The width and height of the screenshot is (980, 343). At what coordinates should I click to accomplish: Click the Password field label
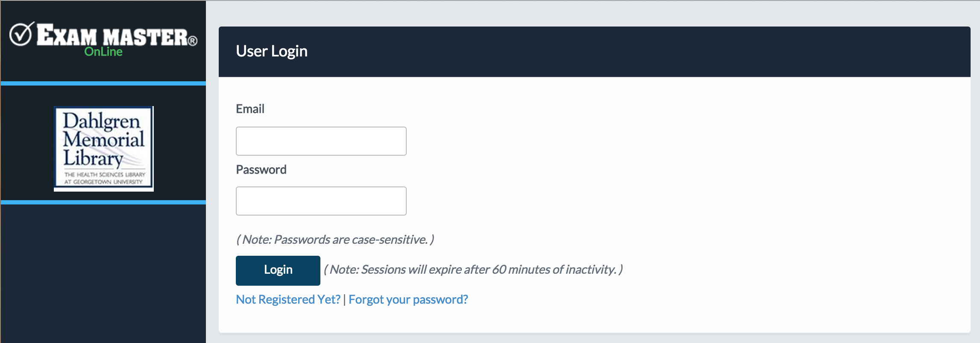(261, 169)
